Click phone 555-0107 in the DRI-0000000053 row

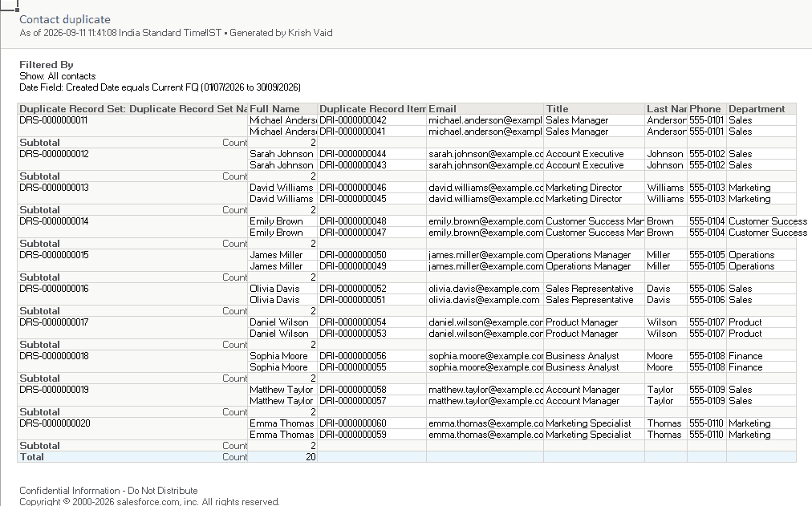tap(707, 334)
